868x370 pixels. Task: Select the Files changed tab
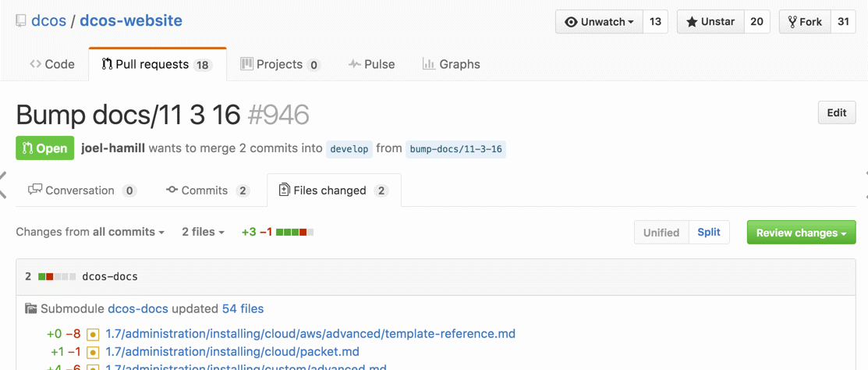tap(334, 190)
